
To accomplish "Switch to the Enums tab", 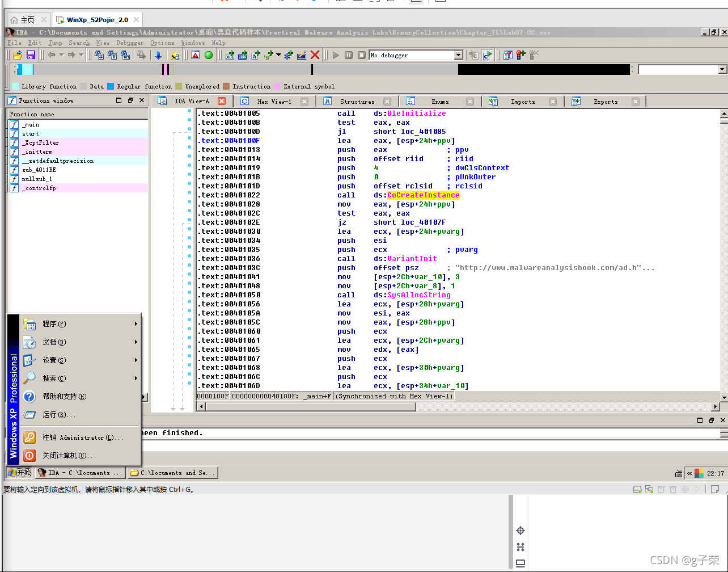I will [x=440, y=102].
